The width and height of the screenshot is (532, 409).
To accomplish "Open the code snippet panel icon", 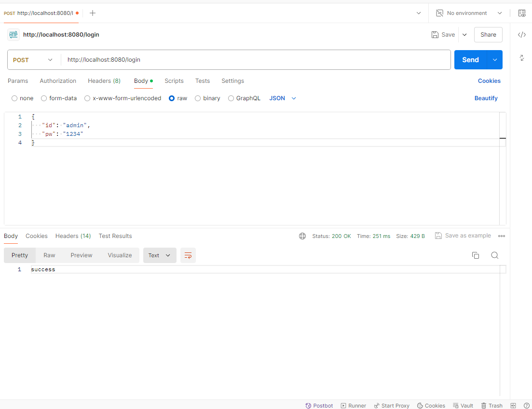I will [x=521, y=35].
